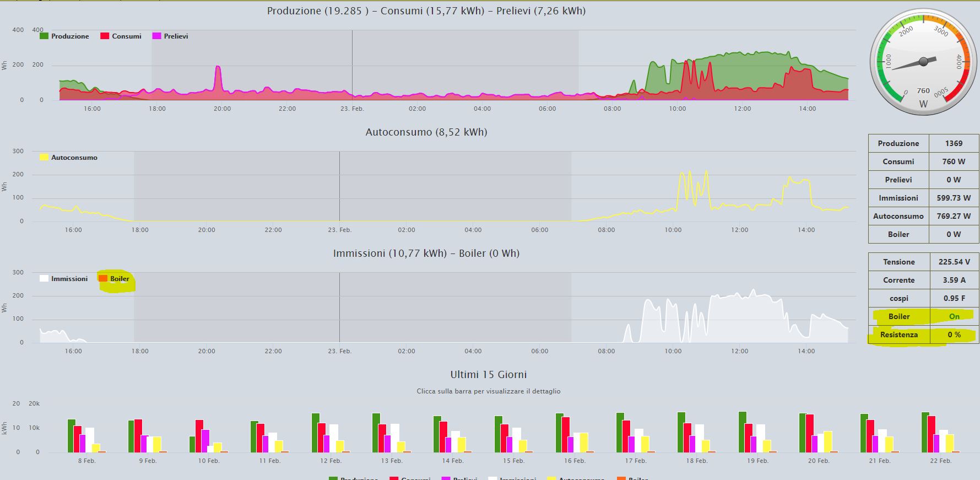Click the 'Autoconsumo (8,52 kWh)' chart title
Viewport: 980px width, 480px height.
coord(426,132)
